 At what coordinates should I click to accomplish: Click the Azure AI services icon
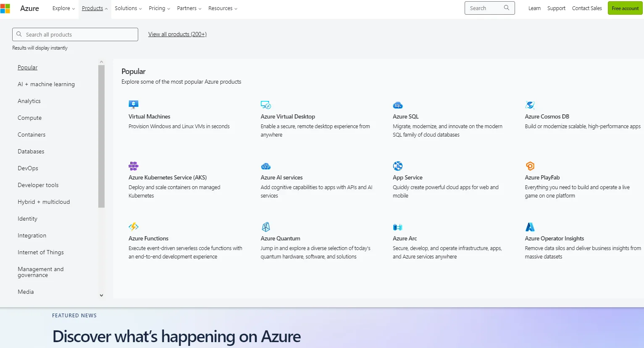pyautogui.click(x=266, y=166)
